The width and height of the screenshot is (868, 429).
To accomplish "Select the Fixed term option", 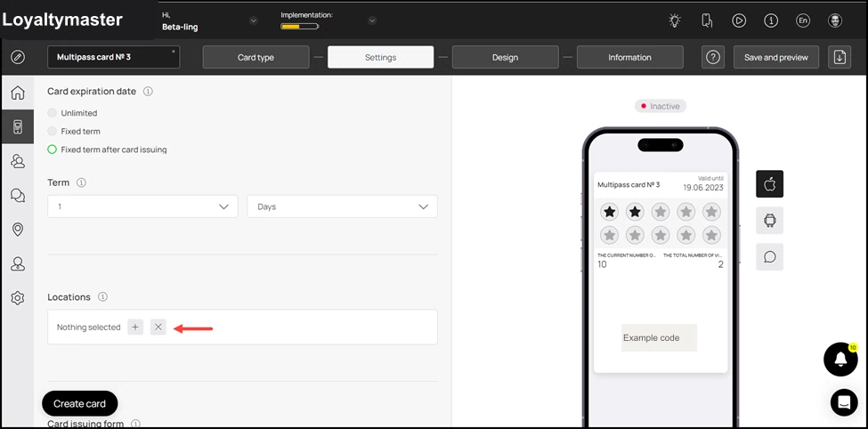I will click(x=52, y=131).
